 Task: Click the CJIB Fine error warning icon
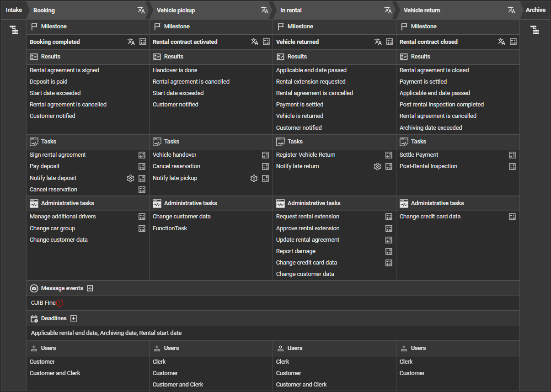coord(60,303)
